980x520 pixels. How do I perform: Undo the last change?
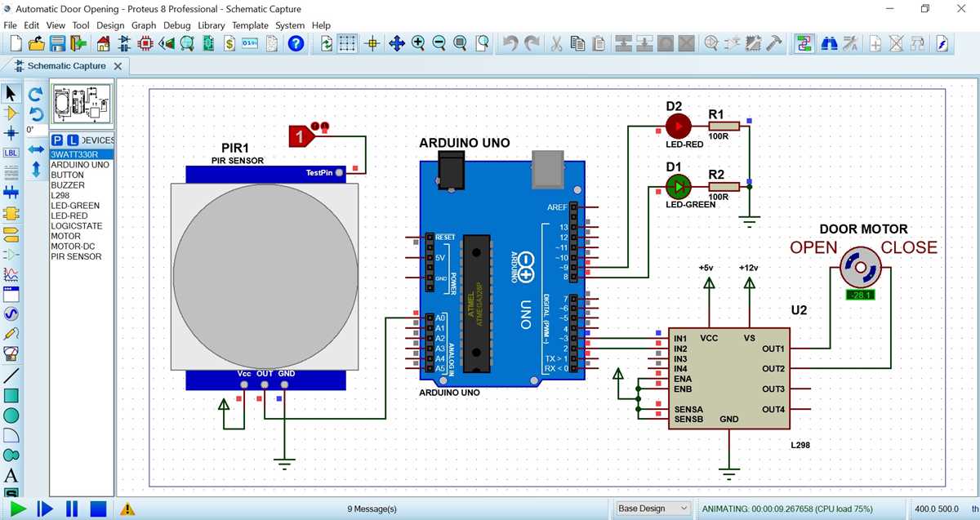coord(510,43)
